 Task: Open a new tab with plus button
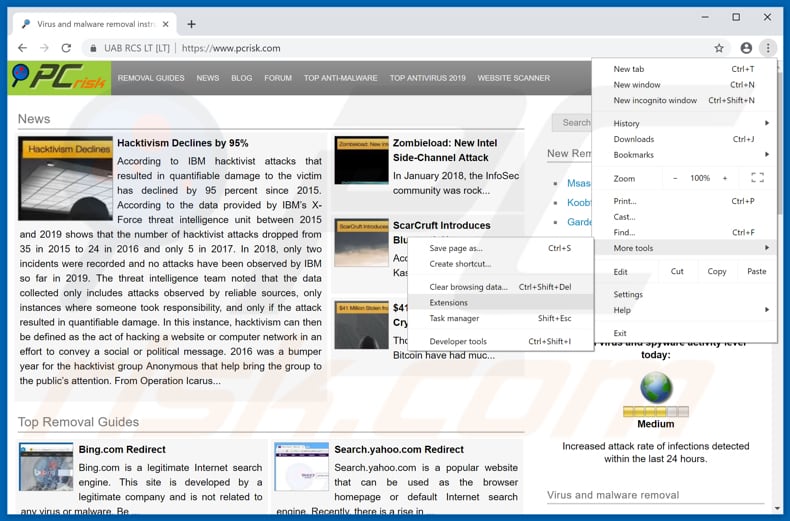191,24
